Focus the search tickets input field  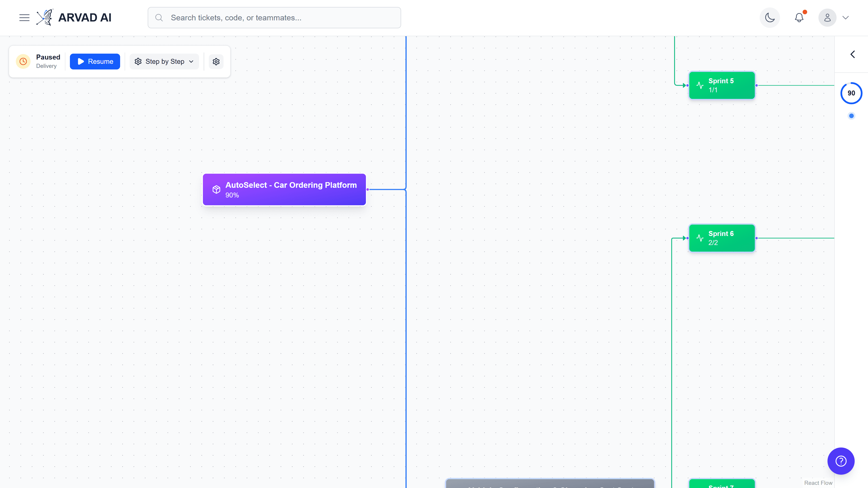[274, 17]
